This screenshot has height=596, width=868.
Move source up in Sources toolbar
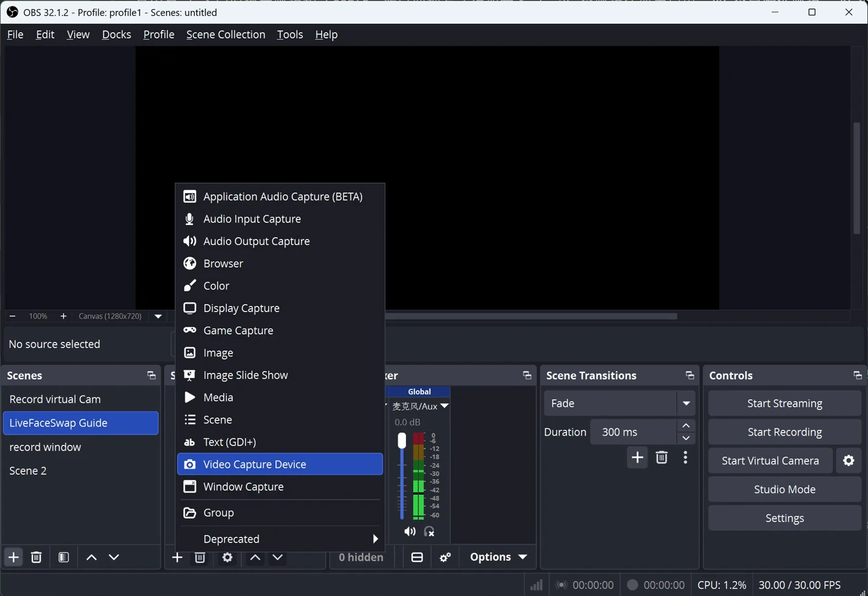point(255,558)
